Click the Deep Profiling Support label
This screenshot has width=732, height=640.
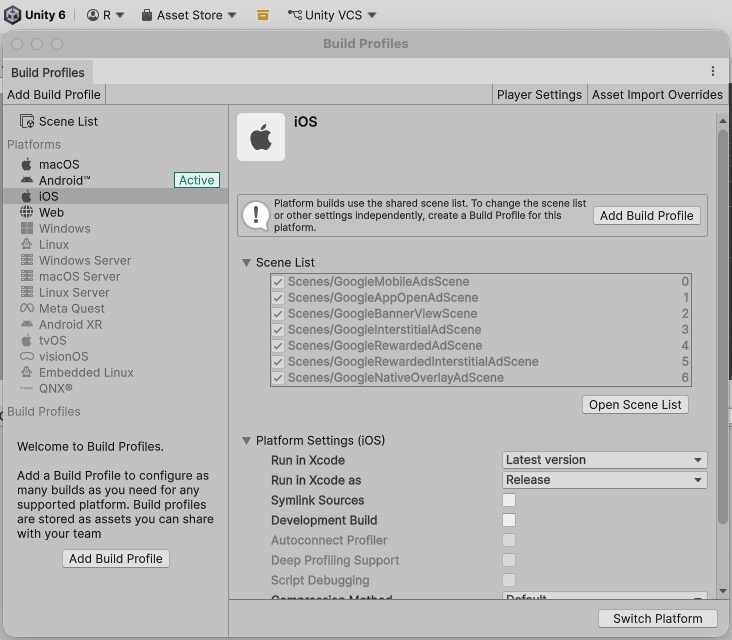click(335, 560)
